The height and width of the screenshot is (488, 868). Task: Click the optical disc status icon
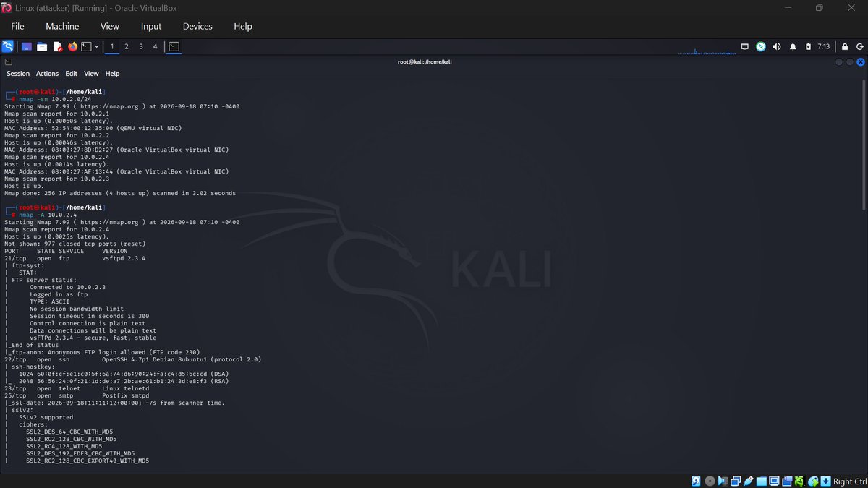(x=710, y=481)
